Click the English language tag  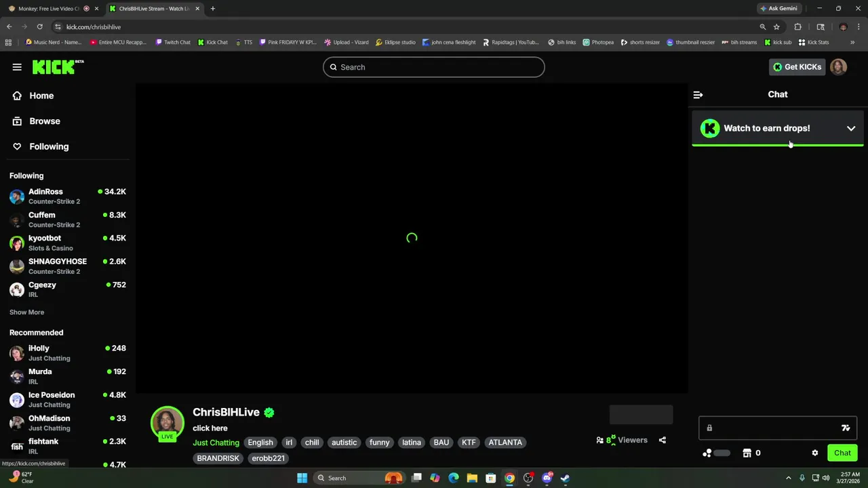pos(260,443)
